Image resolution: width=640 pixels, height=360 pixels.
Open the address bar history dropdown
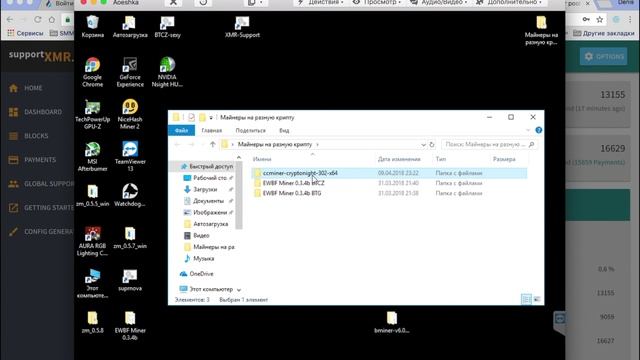coord(423,144)
